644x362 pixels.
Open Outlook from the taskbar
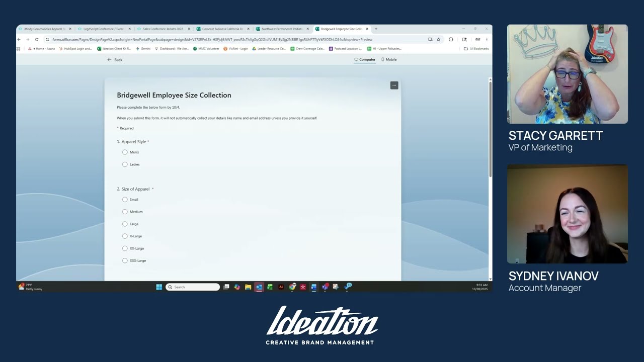(x=259, y=287)
